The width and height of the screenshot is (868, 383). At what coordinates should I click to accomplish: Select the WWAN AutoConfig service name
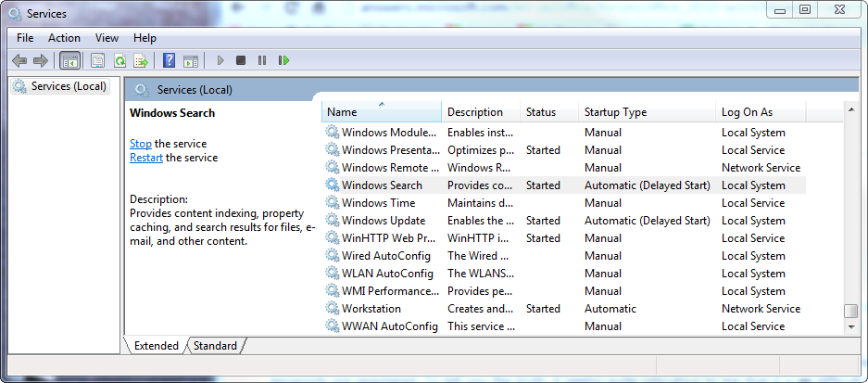coord(390,326)
